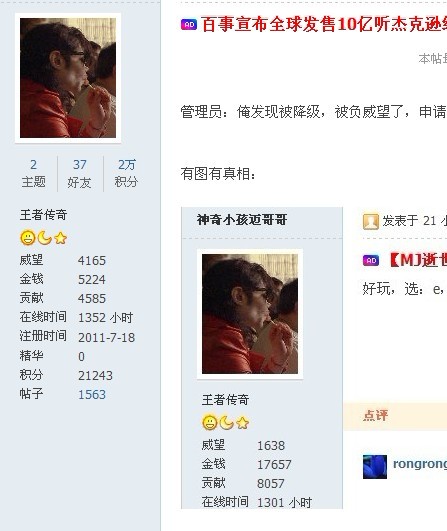Viewport: 447px width, 531px height.
Task: View the 37 好友 friends list
Action: [79, 173]
